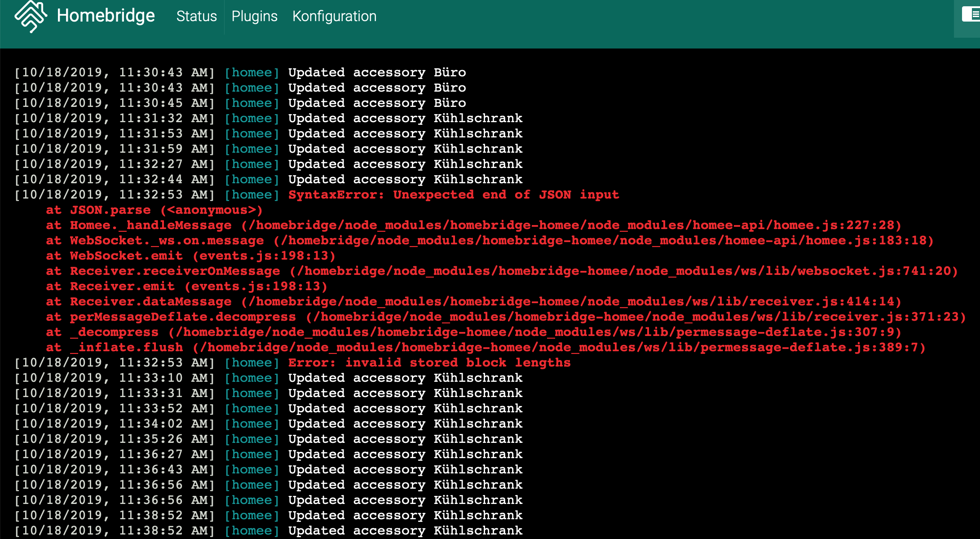Image resolution: width=980 pixels, height=539 pixels.
Task: Click the _inflate.flush stack trace line
Action: [485, 347]
